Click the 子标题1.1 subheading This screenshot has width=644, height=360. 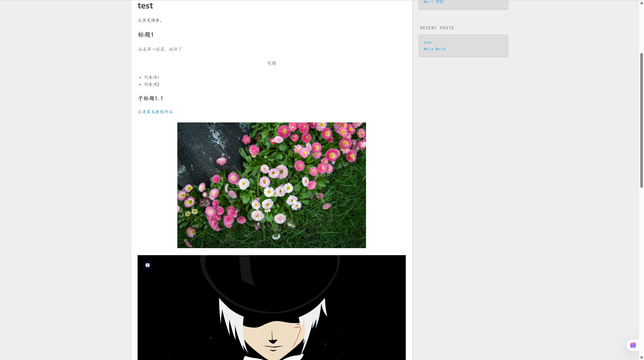[150, 98]
